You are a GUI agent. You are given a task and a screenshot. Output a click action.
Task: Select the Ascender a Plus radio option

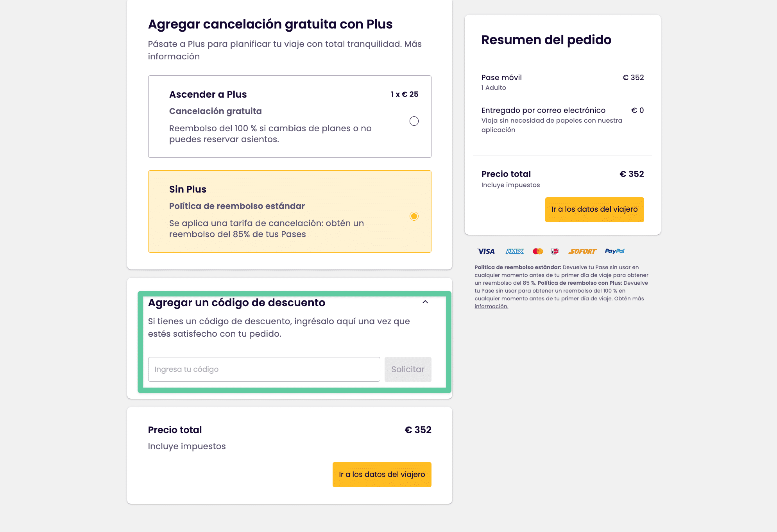pos(414,121)
